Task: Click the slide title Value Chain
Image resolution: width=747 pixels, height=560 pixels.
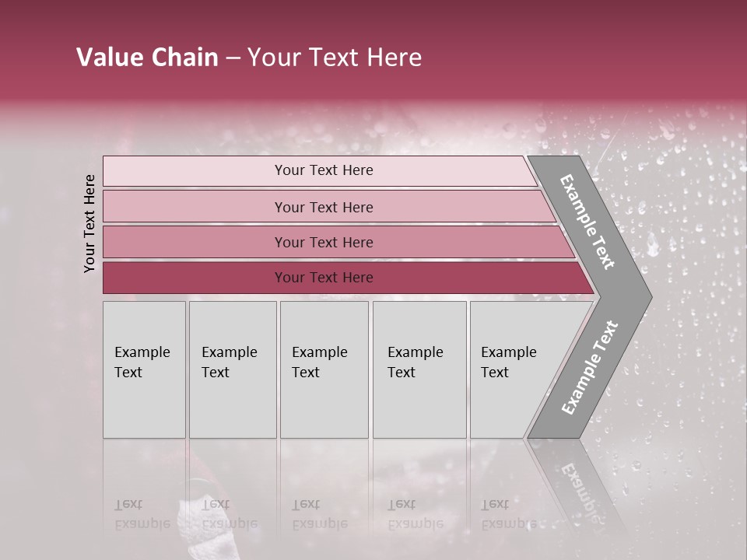Action: [x=147, y=58]
